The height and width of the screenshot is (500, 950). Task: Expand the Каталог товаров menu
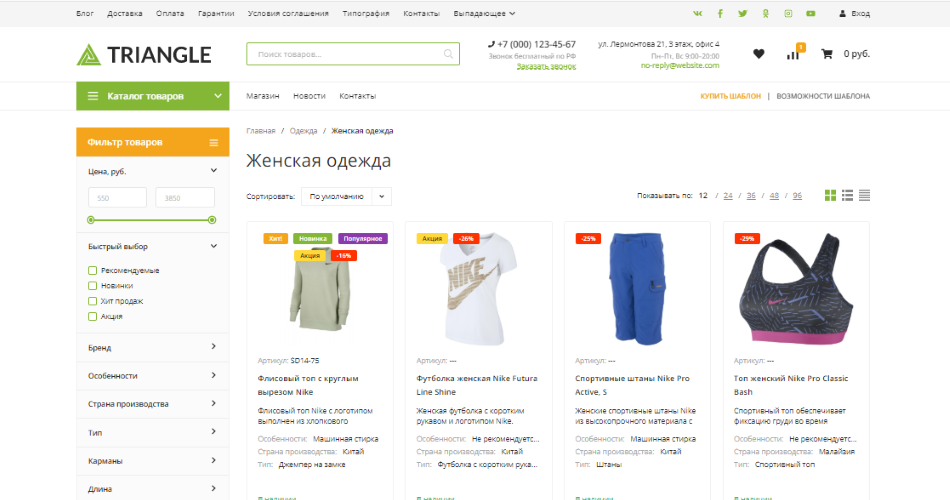coord(152,96)
